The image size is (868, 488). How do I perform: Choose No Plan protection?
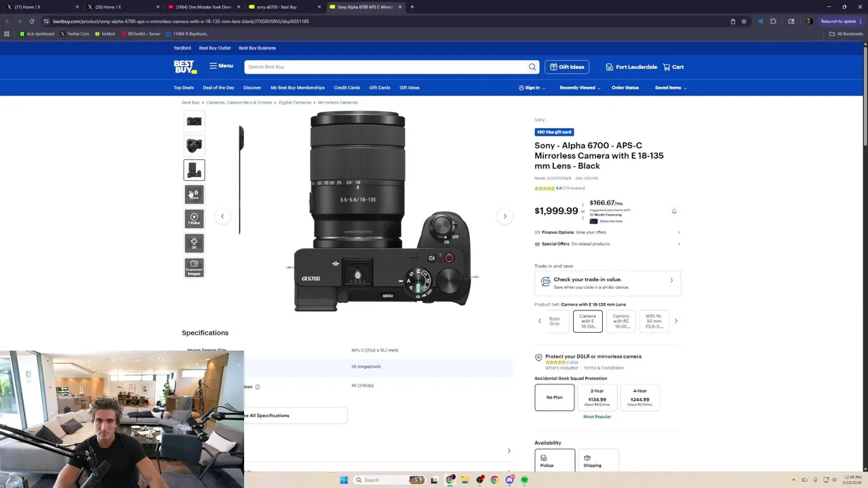pyautogui.click(x=555, y=397)
